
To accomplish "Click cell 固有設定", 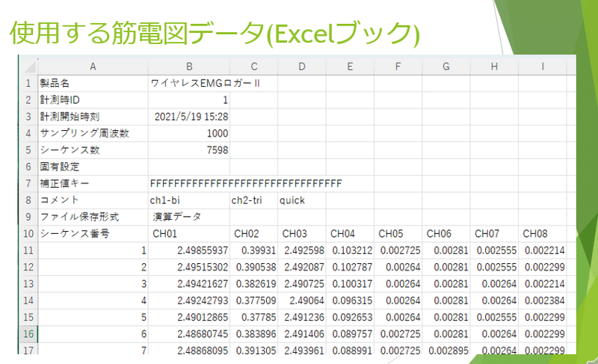I will pyautogui.click(x=93, y=167).
